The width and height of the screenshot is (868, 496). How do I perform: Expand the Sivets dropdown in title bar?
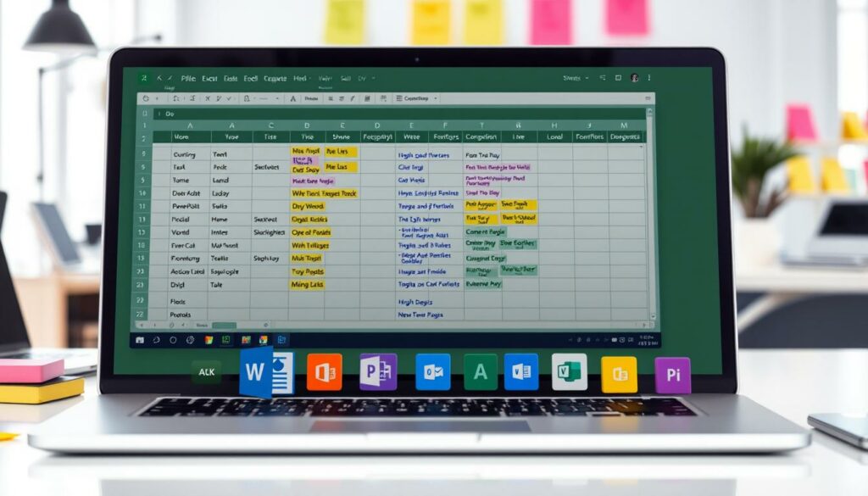576,78
